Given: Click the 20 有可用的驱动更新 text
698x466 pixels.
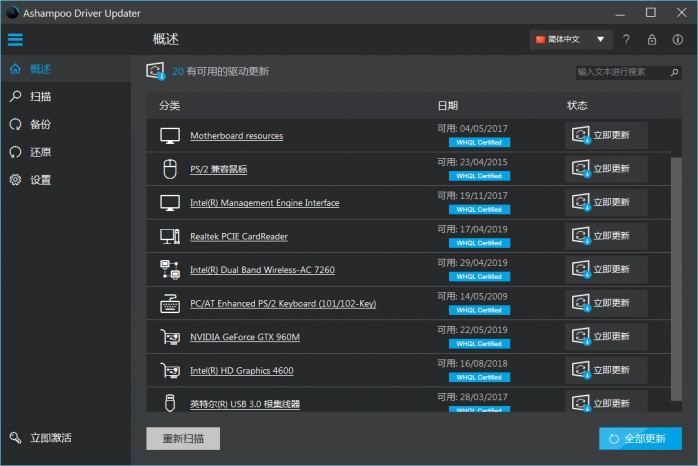Looking at the screenshot, I should [220, 71].
